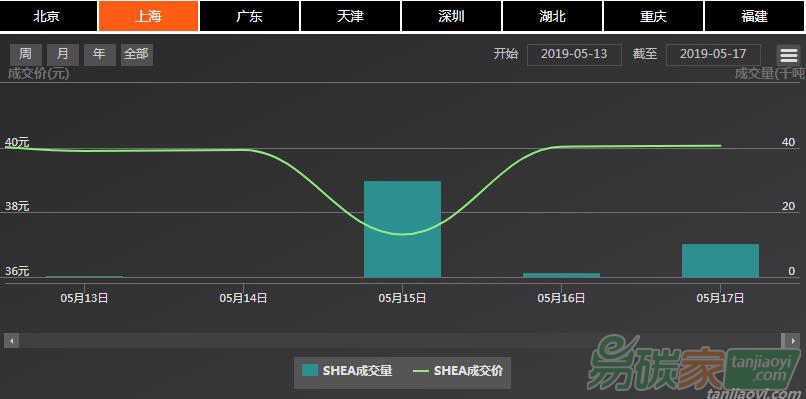Click the 05月16日 axis label
The width and height of the screenshot is (806, 399).
coord(561,298)
